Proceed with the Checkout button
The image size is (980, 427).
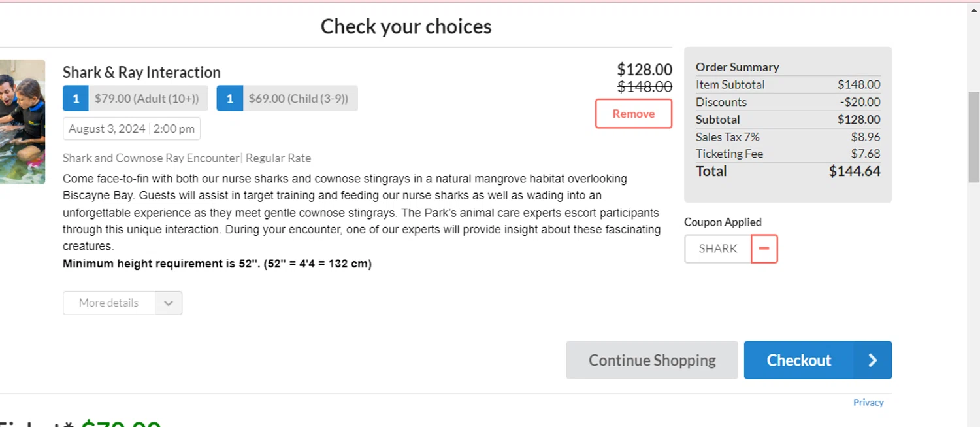click(818, 360)
